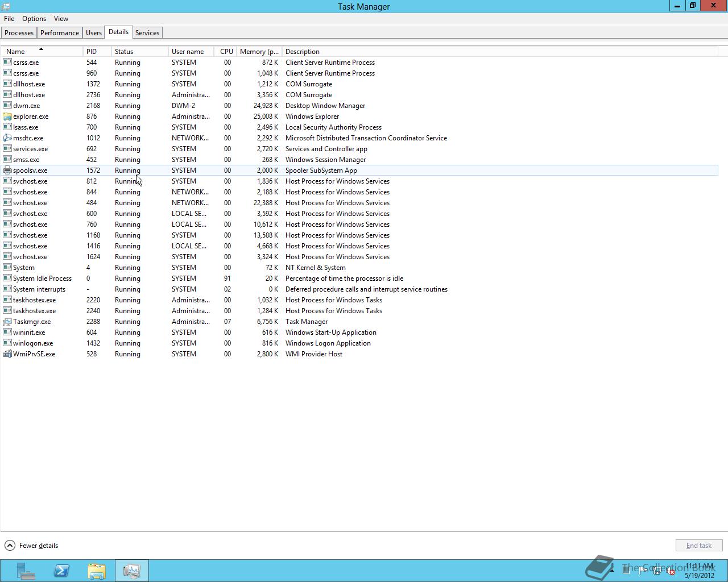The width and height of the screenshot is (728, 582).
Task: Select svchost.exe with PID 1168
Action: point(359,235)
